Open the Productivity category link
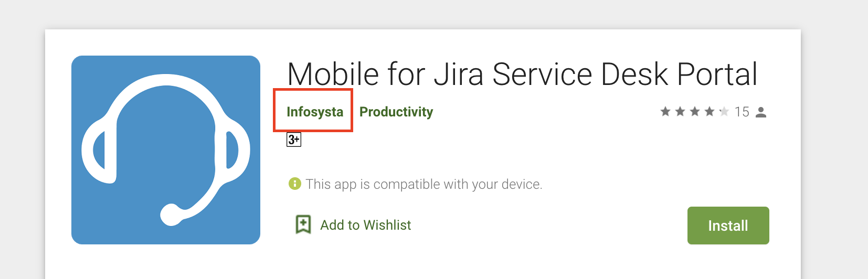This screenshot has height=279, width=868. point(396,112)
